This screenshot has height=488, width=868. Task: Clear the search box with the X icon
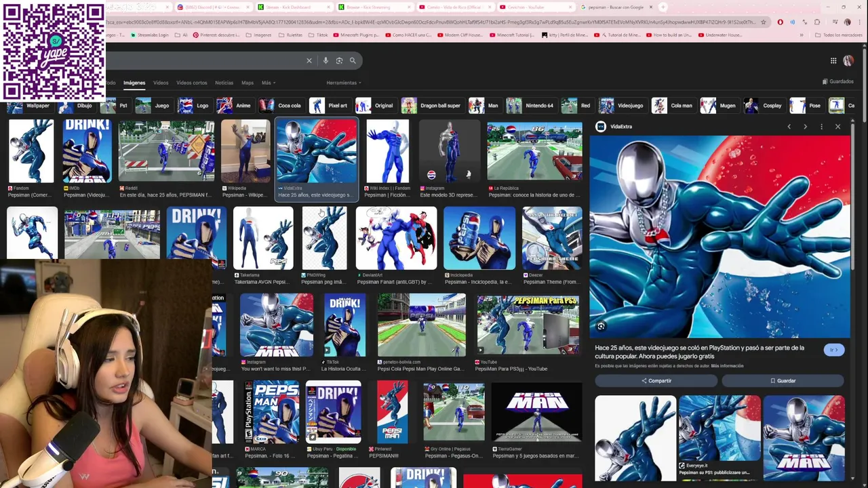click(309, 60)
